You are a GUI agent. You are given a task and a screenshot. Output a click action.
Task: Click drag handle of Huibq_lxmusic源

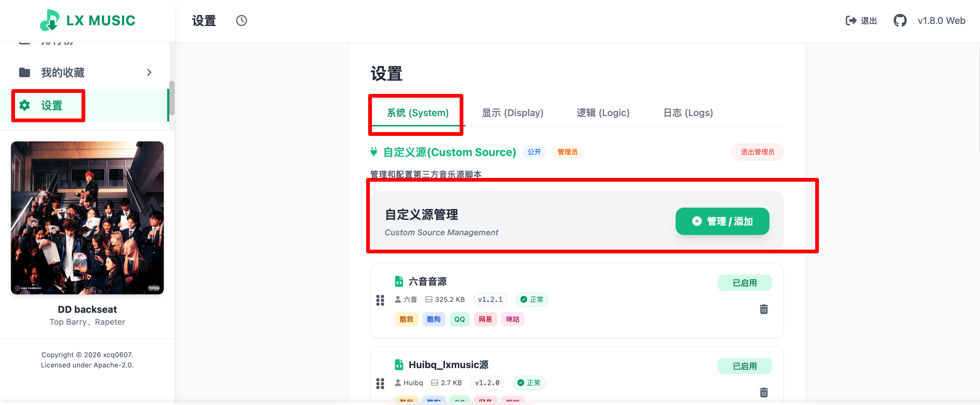[x=380, y=383]
